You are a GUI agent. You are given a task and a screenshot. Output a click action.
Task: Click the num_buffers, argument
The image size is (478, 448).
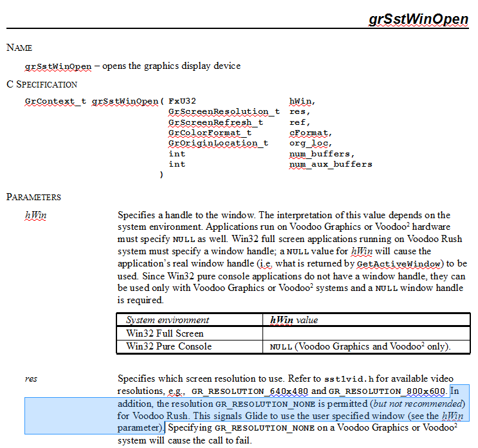[x=322, y=154]
